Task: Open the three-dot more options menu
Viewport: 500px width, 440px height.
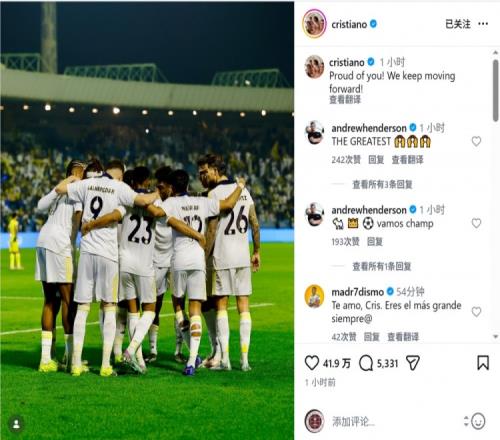Action: [483, 24]
